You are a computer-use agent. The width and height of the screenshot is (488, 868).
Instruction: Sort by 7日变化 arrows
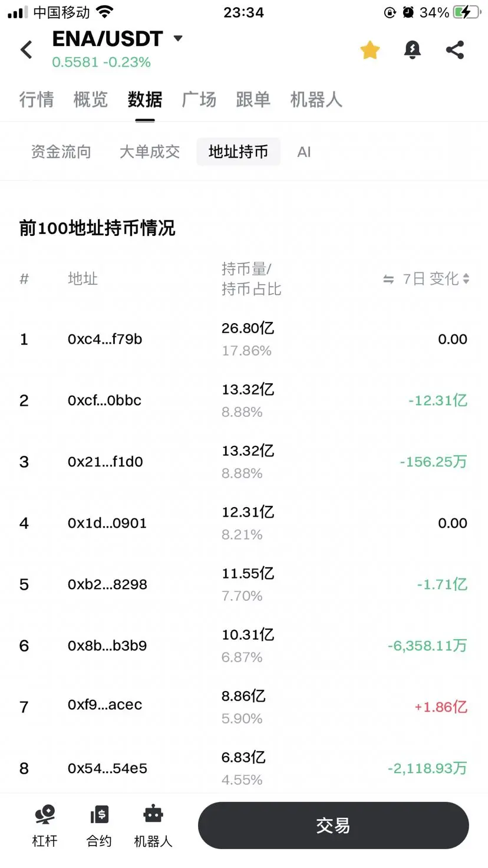click(x=466, y=278)
